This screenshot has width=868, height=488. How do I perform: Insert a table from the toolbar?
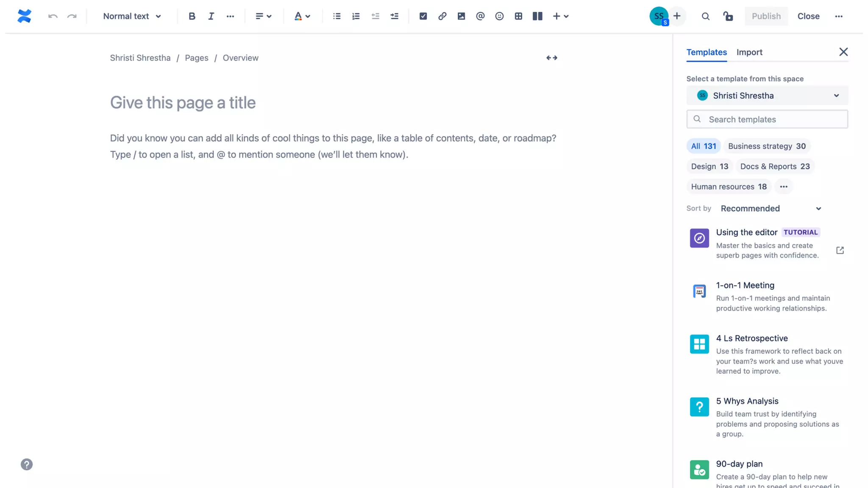518,16
